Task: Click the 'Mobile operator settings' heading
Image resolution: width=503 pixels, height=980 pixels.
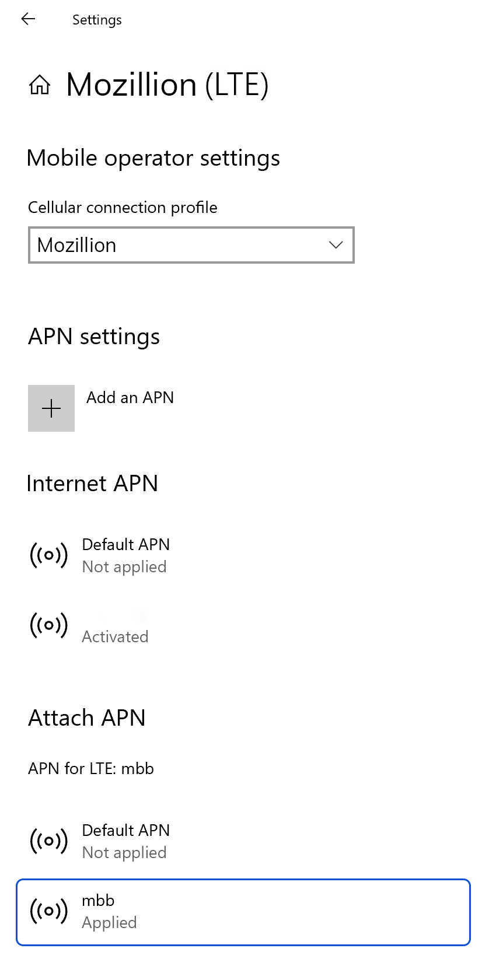Action: click(153, 158)
